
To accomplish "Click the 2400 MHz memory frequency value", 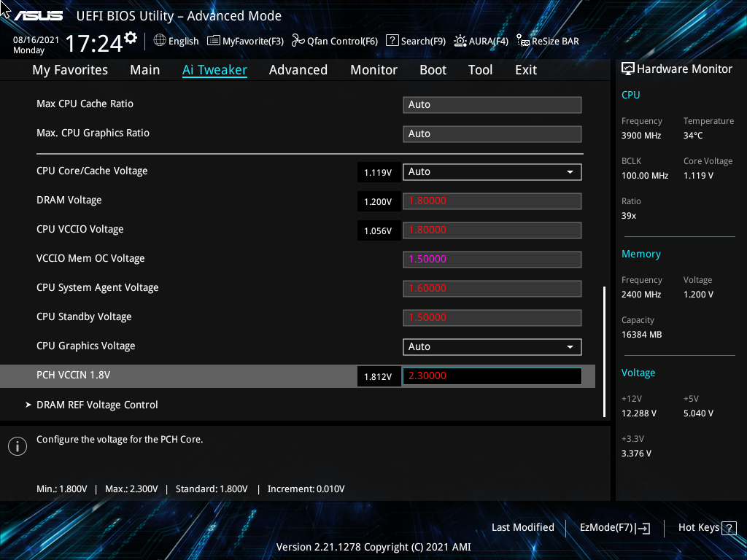I will tap(640, 295).
